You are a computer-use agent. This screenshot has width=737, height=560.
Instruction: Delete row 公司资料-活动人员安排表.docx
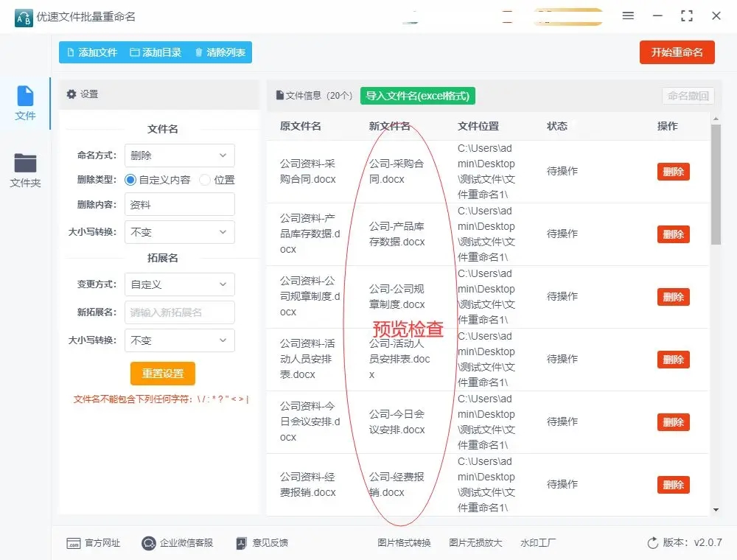tap(673, 360)
